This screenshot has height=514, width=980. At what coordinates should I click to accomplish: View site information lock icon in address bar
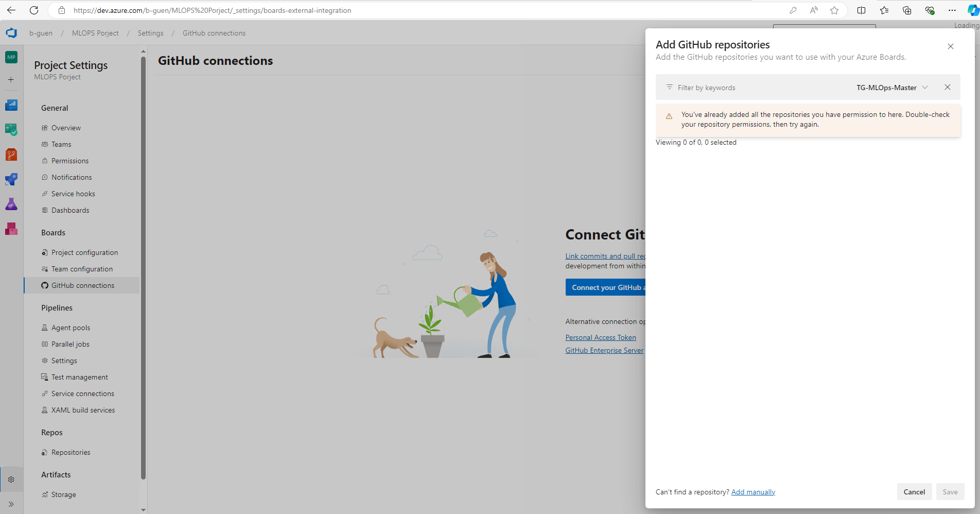tap(62, 10)
